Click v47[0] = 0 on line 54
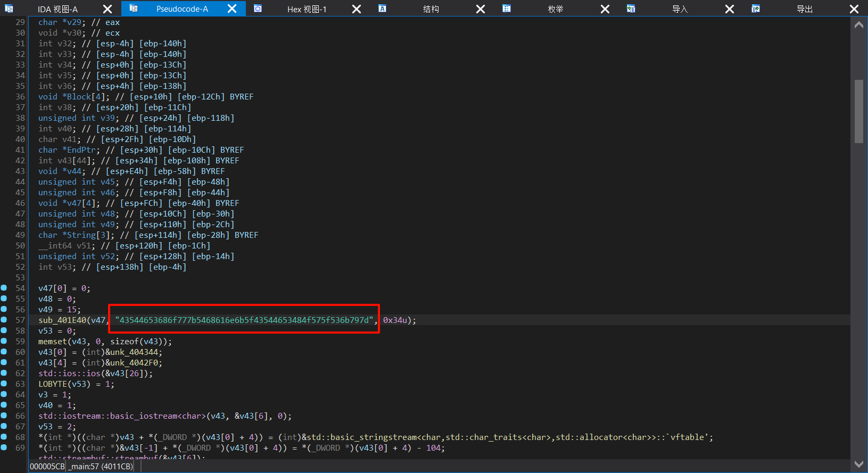This screenshot has height=473, width=868. (64, 288)
